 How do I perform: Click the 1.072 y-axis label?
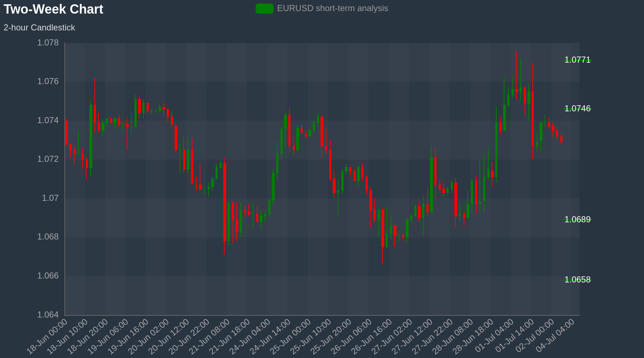pos(48,159)
